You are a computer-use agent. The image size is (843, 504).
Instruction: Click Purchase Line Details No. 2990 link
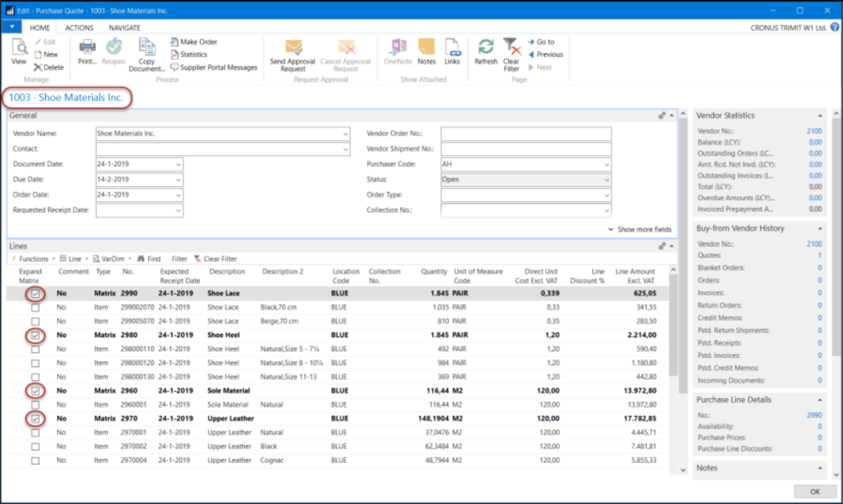click(x=814, y=415)
